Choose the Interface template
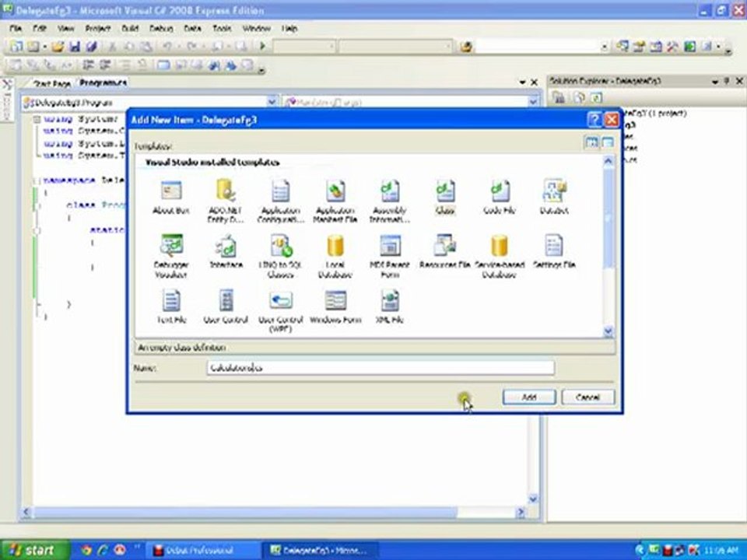Viewport: 747px width, 560px height. click(x=226, y=251)
